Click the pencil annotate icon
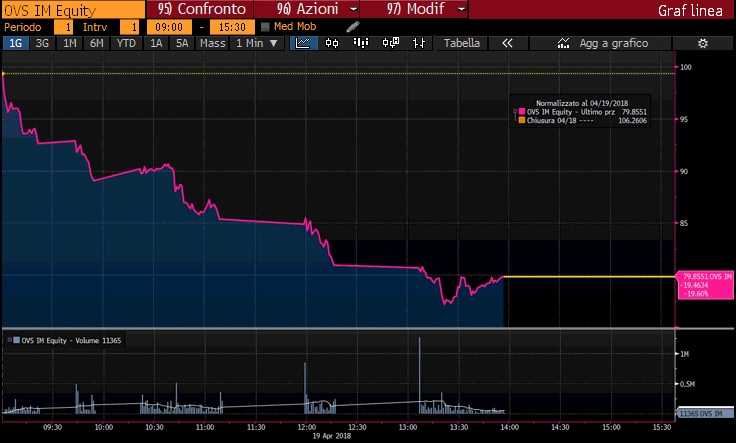Viewport: 736px width, 443px height. click(353, 27)
